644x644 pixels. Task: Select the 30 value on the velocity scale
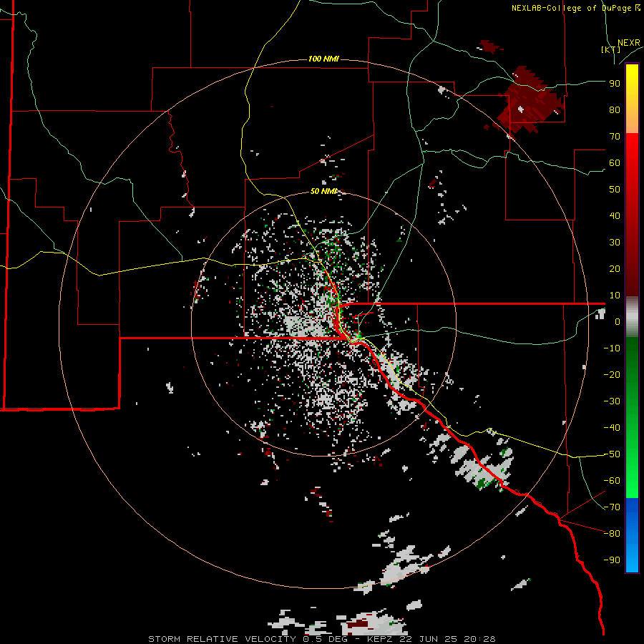click(x=615, y=243)
